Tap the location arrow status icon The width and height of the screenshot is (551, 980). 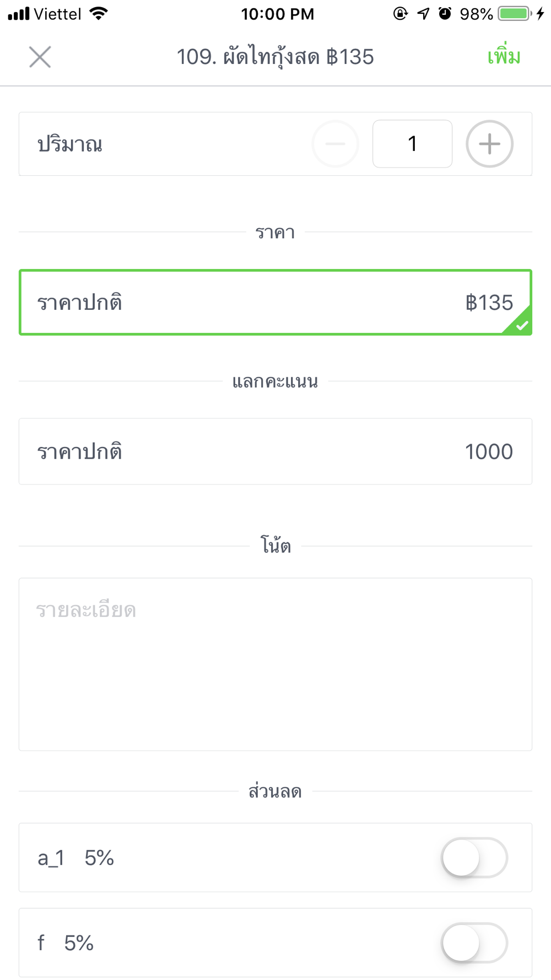(423, 14)
